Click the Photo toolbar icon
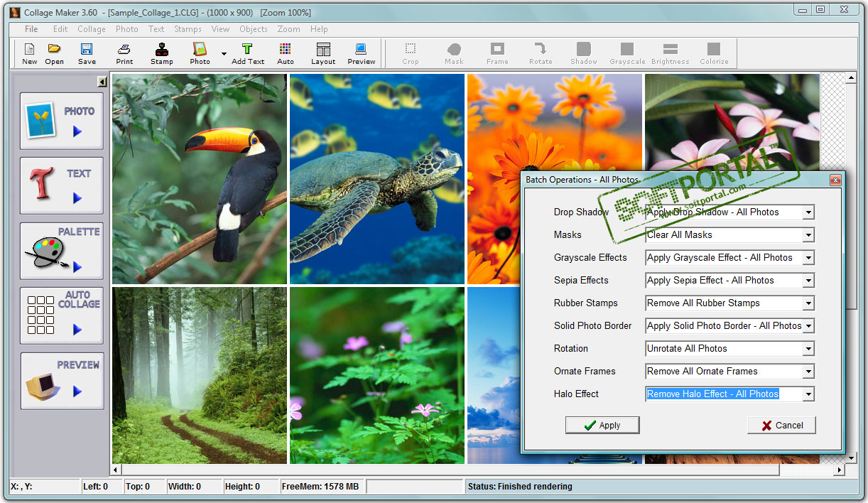Viewport: 868px width, 503px height. pyautogui.click(x=200, y=53)
